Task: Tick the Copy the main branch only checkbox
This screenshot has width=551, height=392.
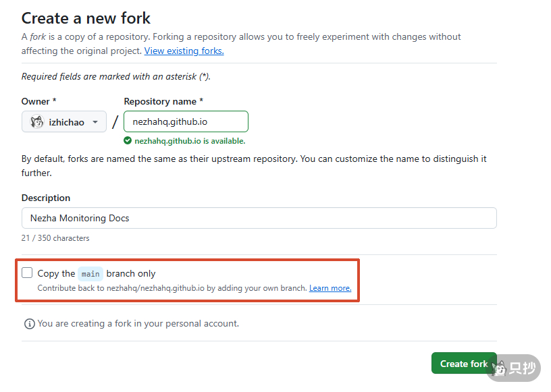Action: 27,273
